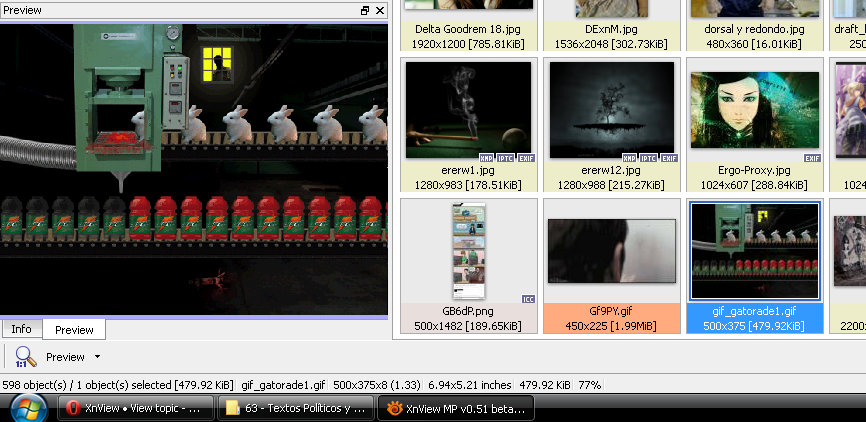Click the DExnM.jpg file name
Viewport: 866px width, 422px height.
click(x=611, y=29)
